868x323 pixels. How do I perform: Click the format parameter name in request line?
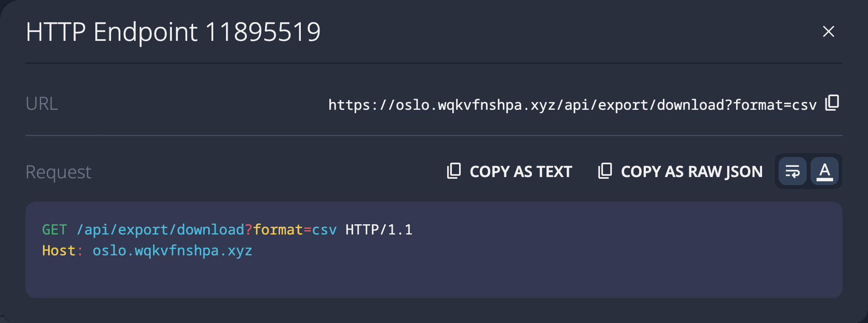277,230
